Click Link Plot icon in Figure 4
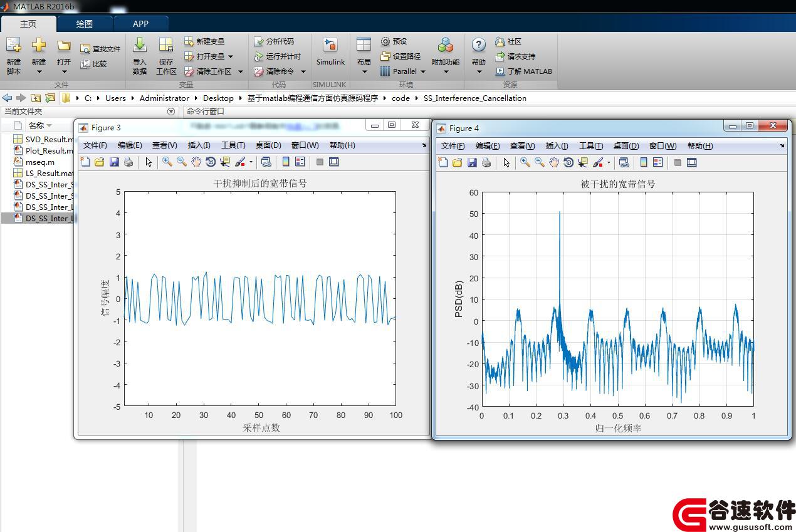 624,162
